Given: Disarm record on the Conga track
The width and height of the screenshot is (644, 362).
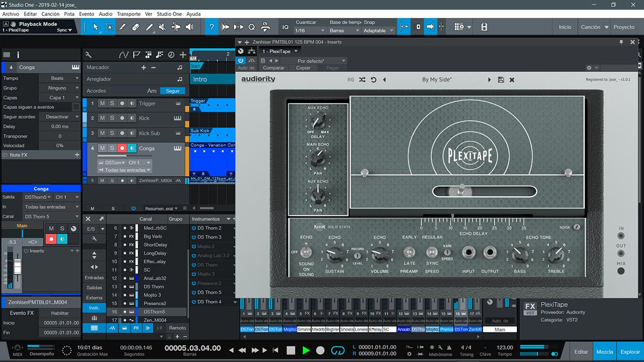Looking at the screenshot, I should point(122,148).
